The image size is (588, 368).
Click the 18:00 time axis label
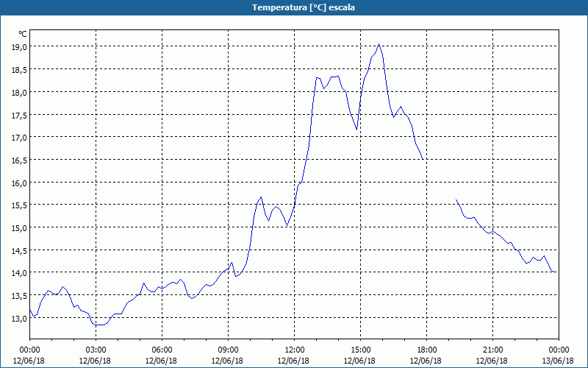pos(426,350)
